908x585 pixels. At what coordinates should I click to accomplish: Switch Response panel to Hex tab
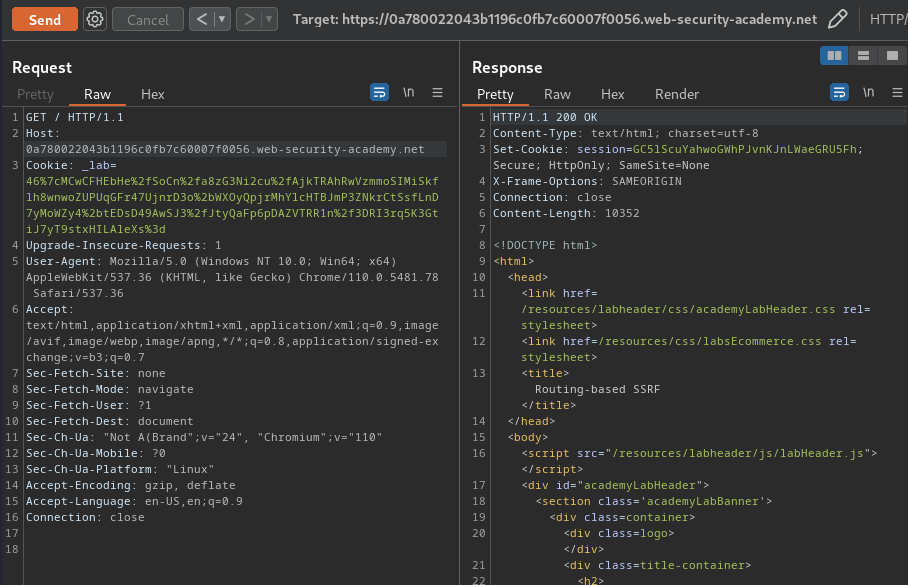point(613,94)
